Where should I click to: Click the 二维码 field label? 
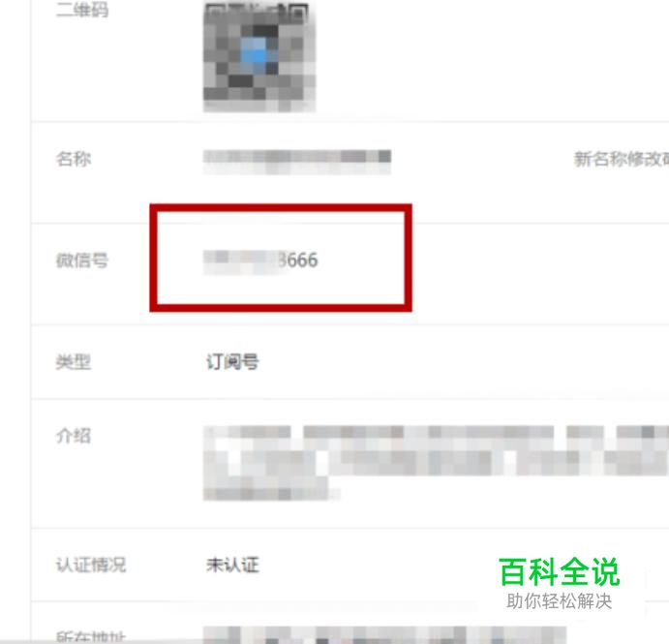click(x=82, y=10)
